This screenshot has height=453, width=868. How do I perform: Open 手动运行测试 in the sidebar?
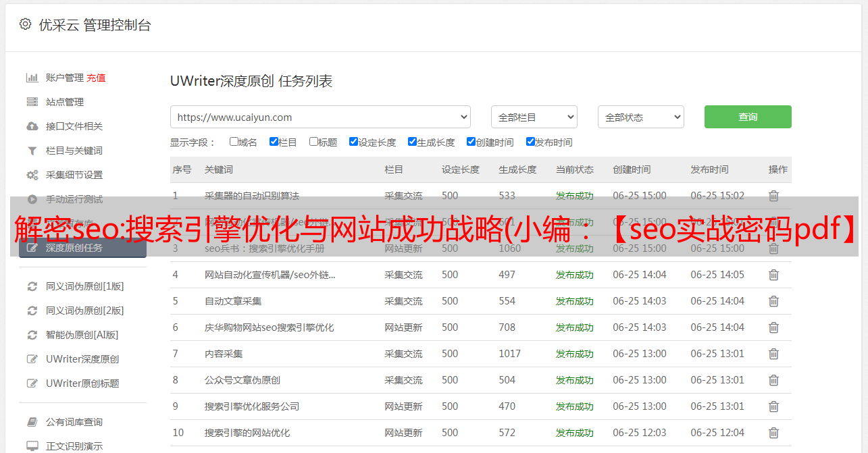[x=74, y=199]
